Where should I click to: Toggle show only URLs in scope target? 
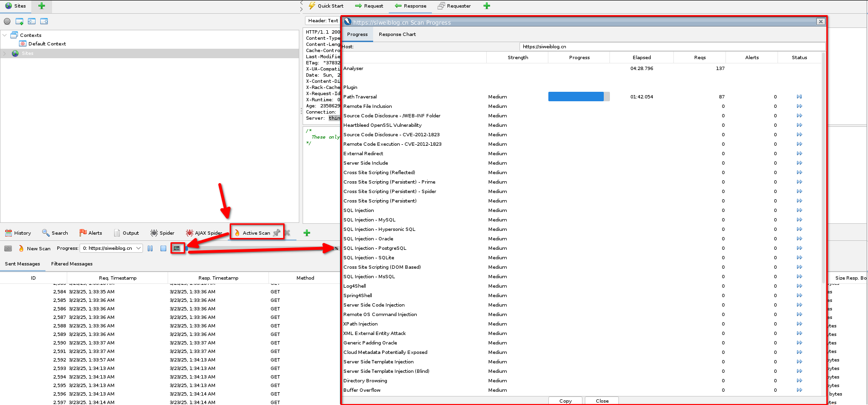(7, 21)
